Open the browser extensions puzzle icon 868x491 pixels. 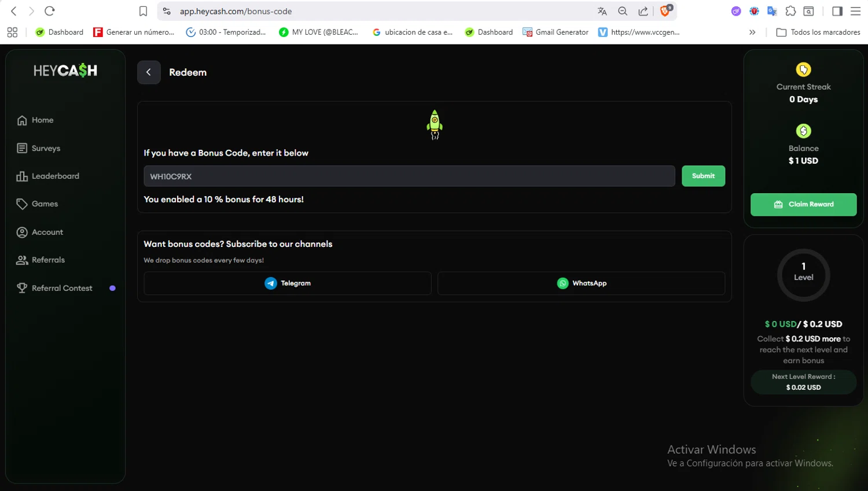coord(790,11)
